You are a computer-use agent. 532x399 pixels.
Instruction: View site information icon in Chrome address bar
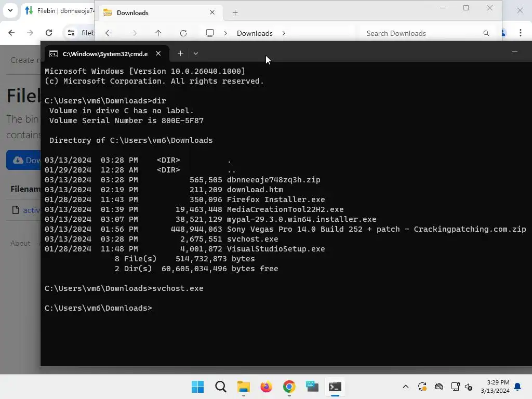coord(71,33)
